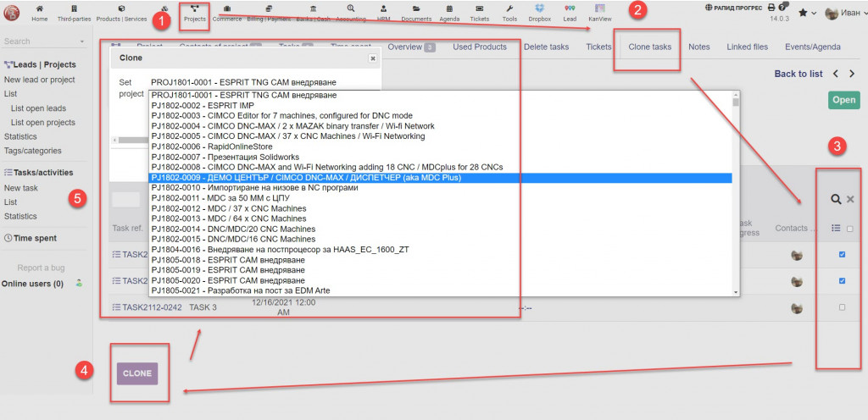Open Tags/categories sidebar link

coord(33,151)
